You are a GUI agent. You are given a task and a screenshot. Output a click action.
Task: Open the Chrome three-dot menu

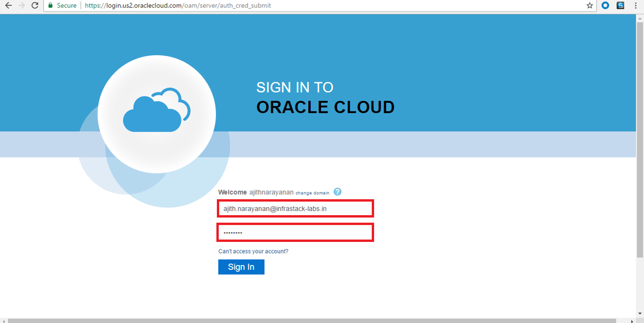tap(635, 6)
